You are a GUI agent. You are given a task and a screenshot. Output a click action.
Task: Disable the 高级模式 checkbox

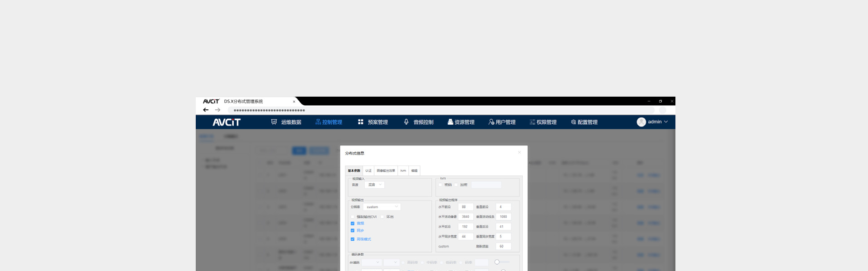click(x=353, y=239)
